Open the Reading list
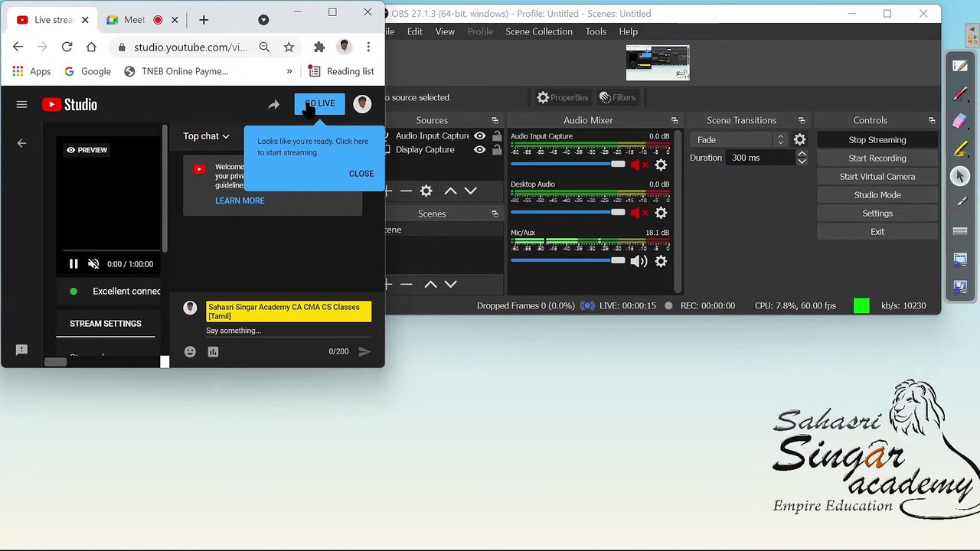Viewport: 980px width, 551px height. 341,71
